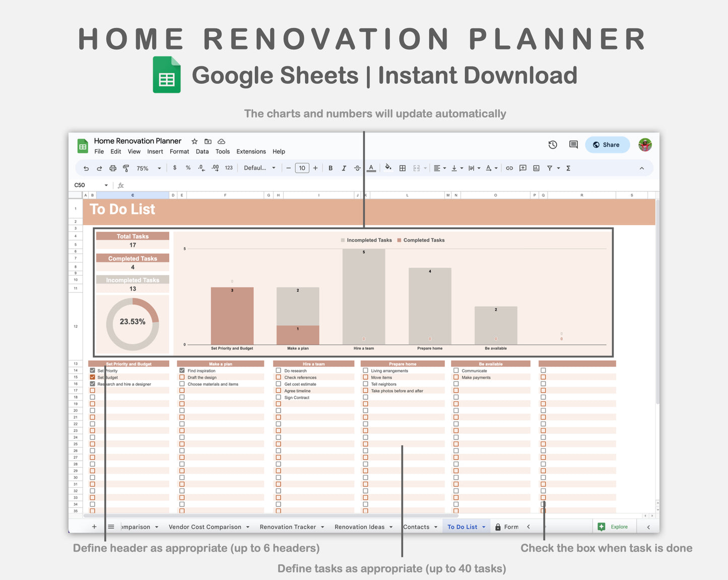Click the Print icon in the toolbar
The width and height of the screenshot is (728, 580).
(x=112, y=168)
